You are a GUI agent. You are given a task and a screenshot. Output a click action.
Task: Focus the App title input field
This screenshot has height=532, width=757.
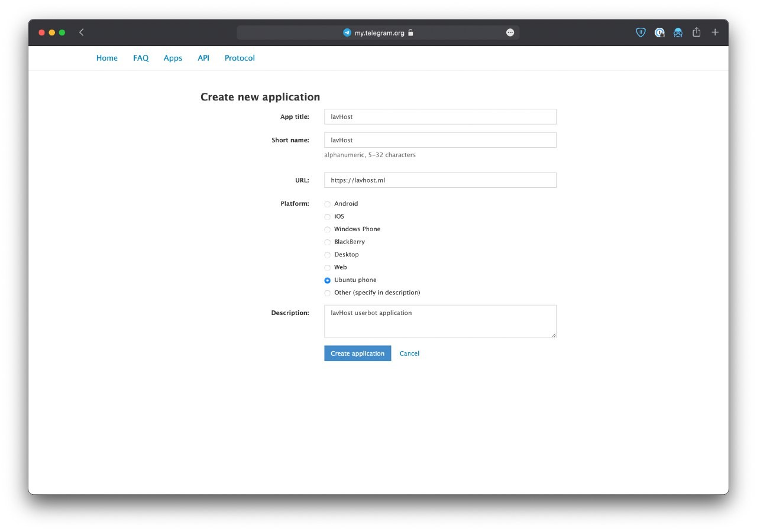(x=440, y=116)
